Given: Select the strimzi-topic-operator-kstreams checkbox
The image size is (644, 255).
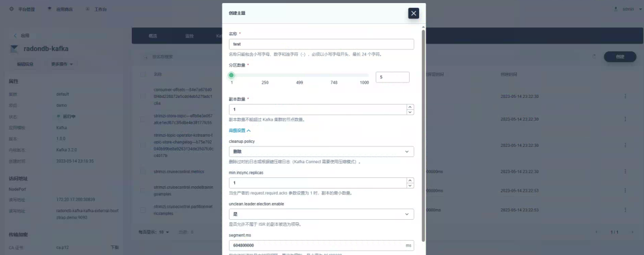Looking at the screenshot, I should pos(143,145).
